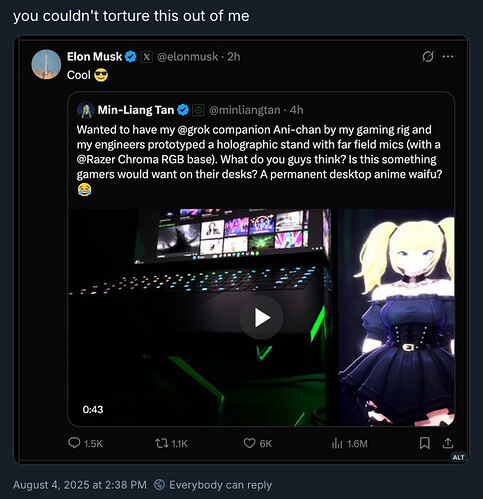Play the embedded video

click(261, 318)
